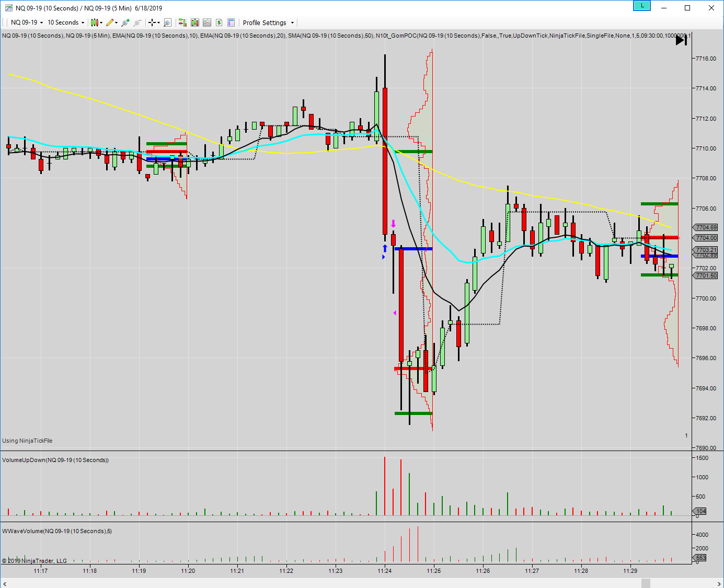This screenshot has width=724, height=588.
Task: Click the 7703.21 price marker
Action: click(x=706, y=250)
